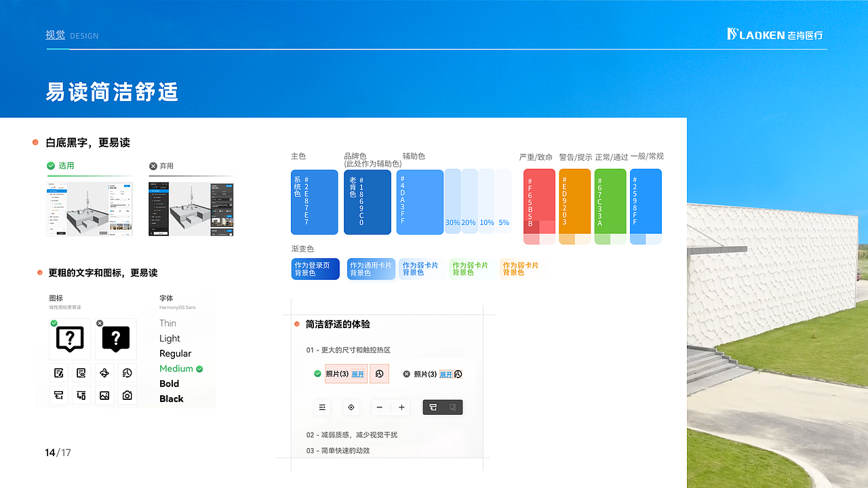Select the dimmed view icon in dark toggle
This screenshot has width=868, height=488.
coord(453,407)
